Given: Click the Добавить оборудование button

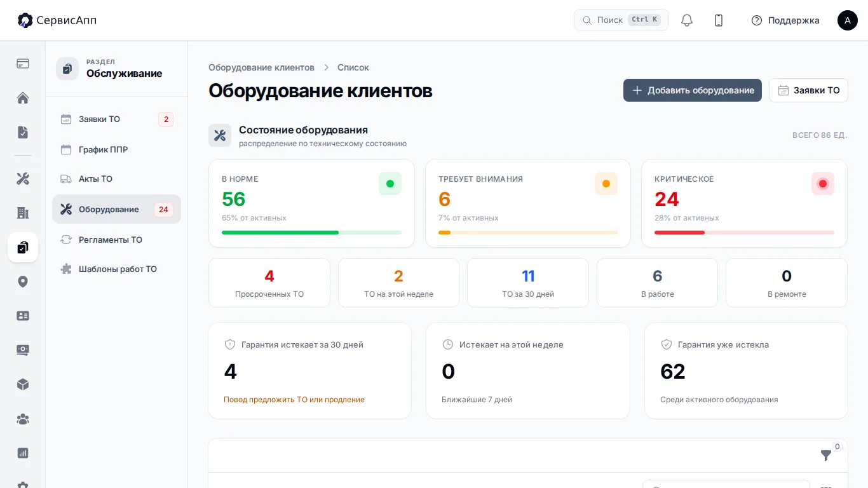Looking at the screenshot, I should pyautogui.click(x=693, y=90).
